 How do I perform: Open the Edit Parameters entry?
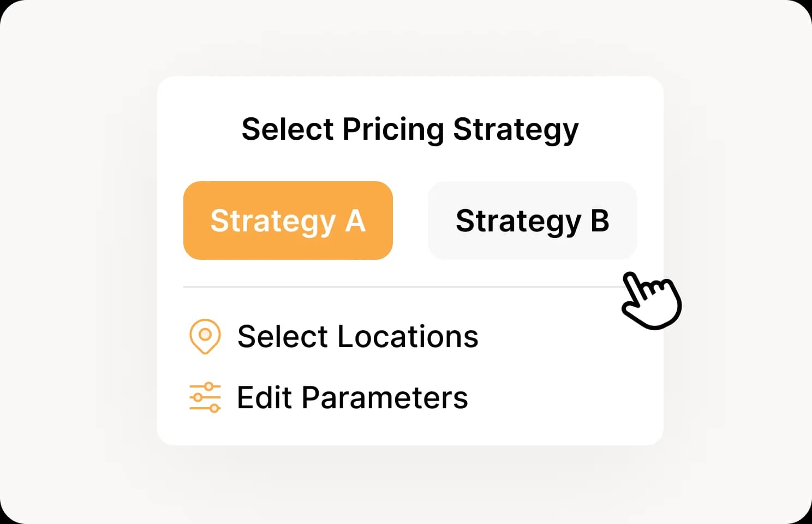329,397
